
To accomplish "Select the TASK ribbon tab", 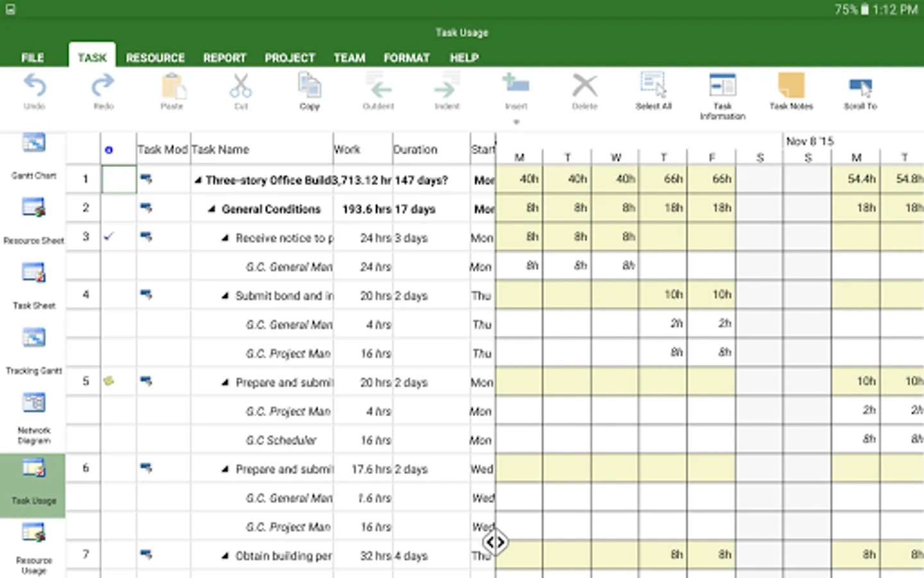I will coord(92,57).
